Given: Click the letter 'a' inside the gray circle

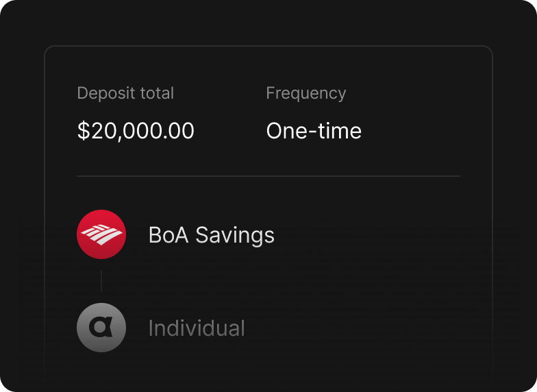Looking at the screenshot, I should click(101, 328).
